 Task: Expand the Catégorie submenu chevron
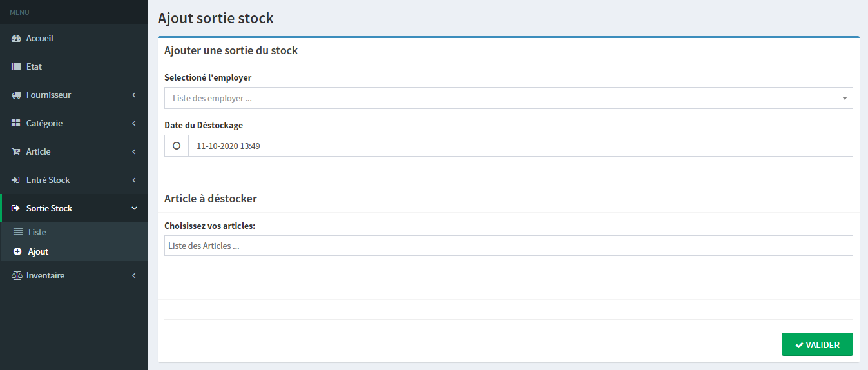click(134, 124)
